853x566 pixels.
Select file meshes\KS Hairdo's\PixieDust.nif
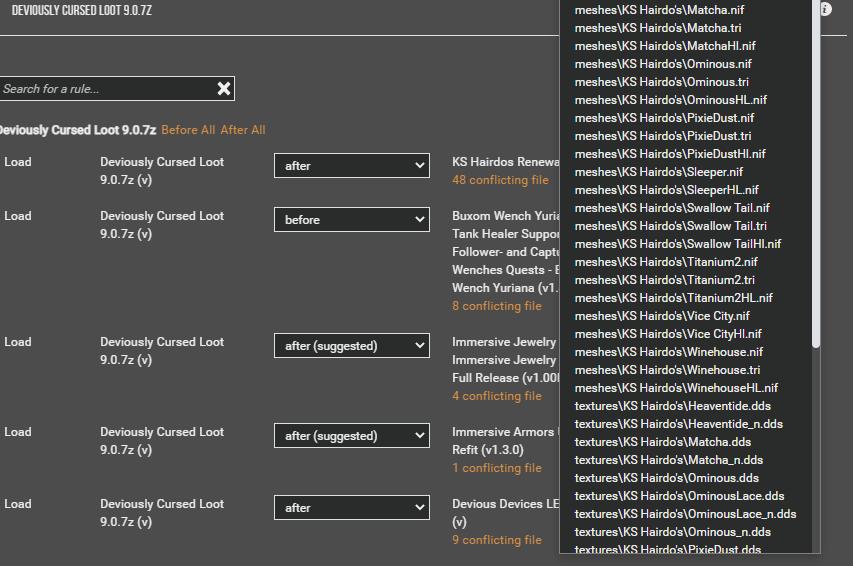coord(664,118)
